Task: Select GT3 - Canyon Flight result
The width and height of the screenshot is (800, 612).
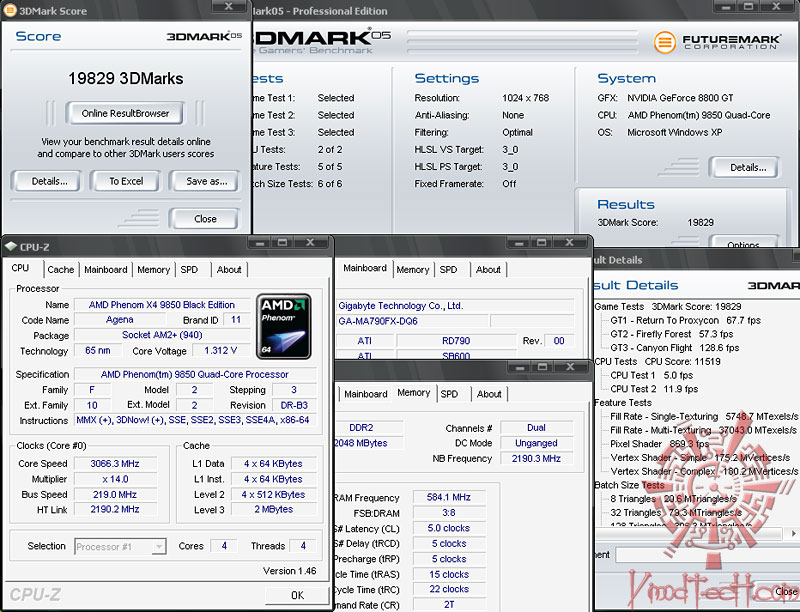Action: pyautogui.click(x=674, y=348)
